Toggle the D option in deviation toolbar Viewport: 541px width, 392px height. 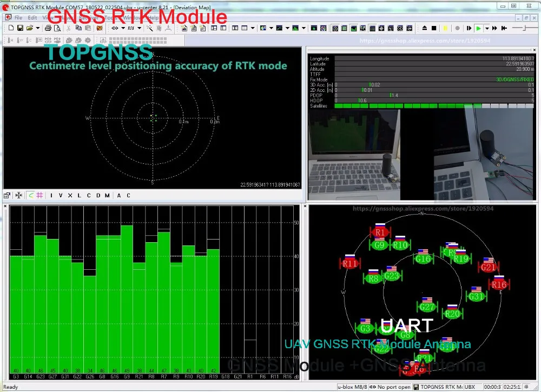(x=98, y=196)
